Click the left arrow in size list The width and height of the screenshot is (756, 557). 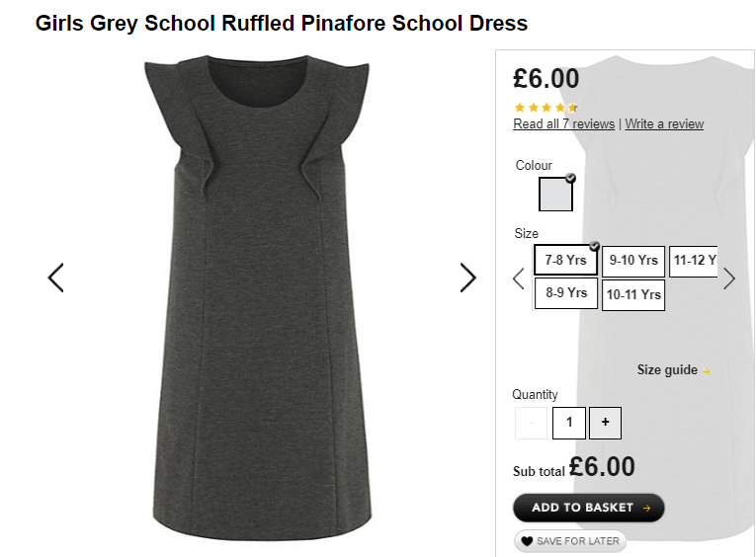click(x=519, y=278)
